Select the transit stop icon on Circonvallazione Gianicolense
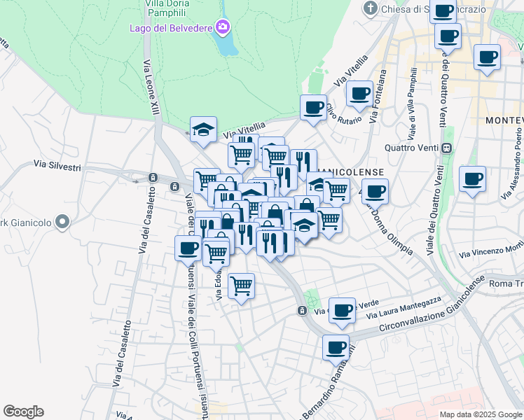 point(302,310)
